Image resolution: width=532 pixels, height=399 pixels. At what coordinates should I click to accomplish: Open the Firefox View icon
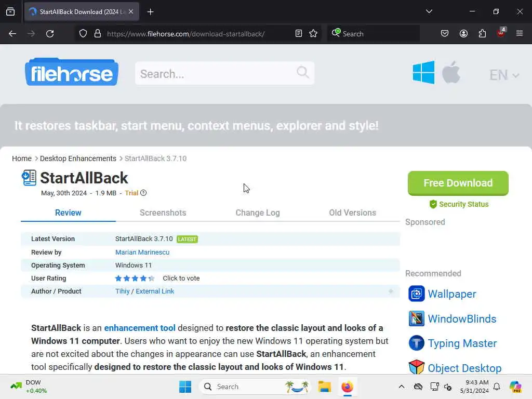(10, 11)
